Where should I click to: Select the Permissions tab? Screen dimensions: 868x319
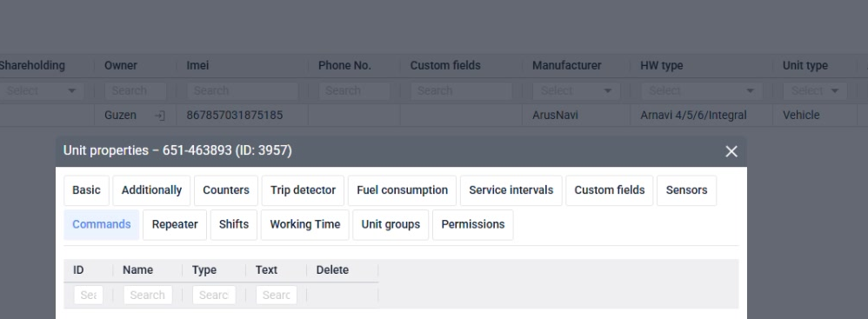pos(473,224)
